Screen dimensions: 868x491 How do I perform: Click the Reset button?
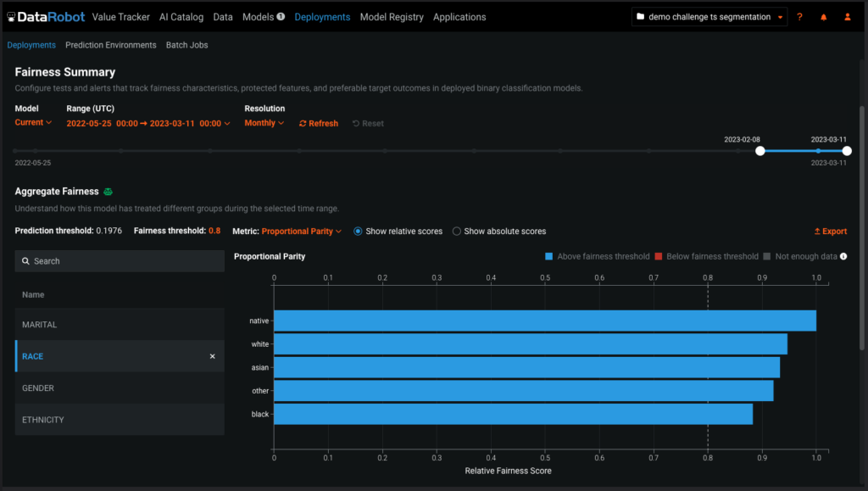pos(368,124)
